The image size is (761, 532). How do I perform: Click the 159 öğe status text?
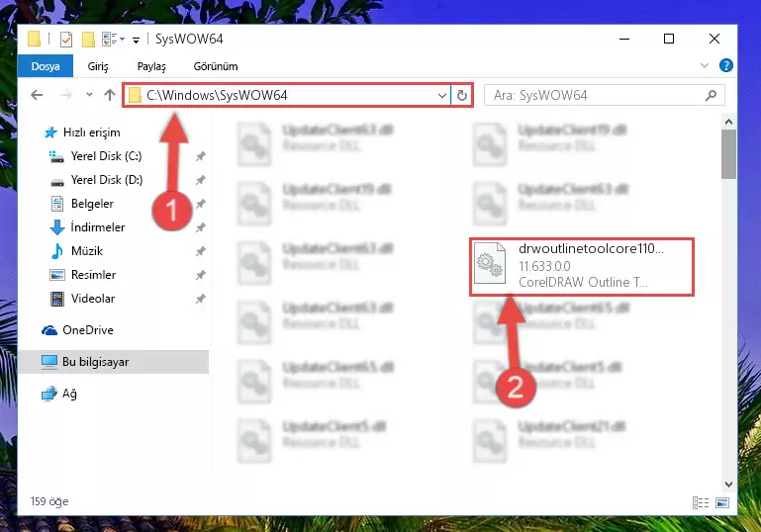coord(49,501)
